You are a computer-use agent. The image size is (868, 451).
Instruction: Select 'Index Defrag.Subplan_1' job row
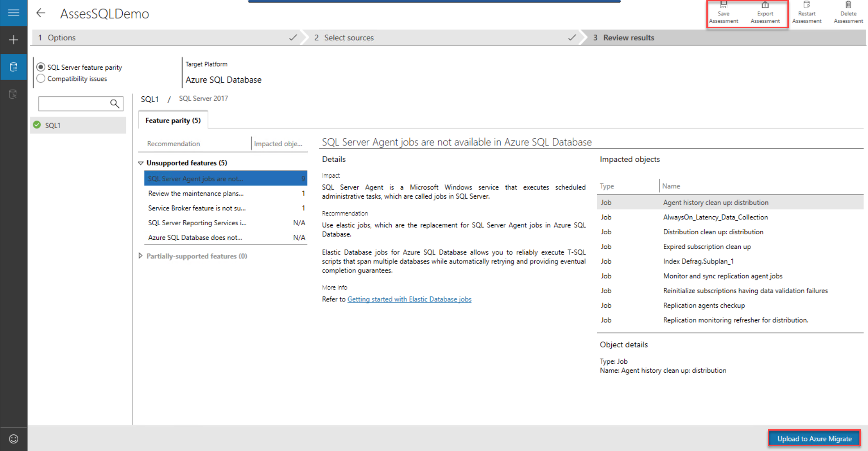click(x=730, y=261)
